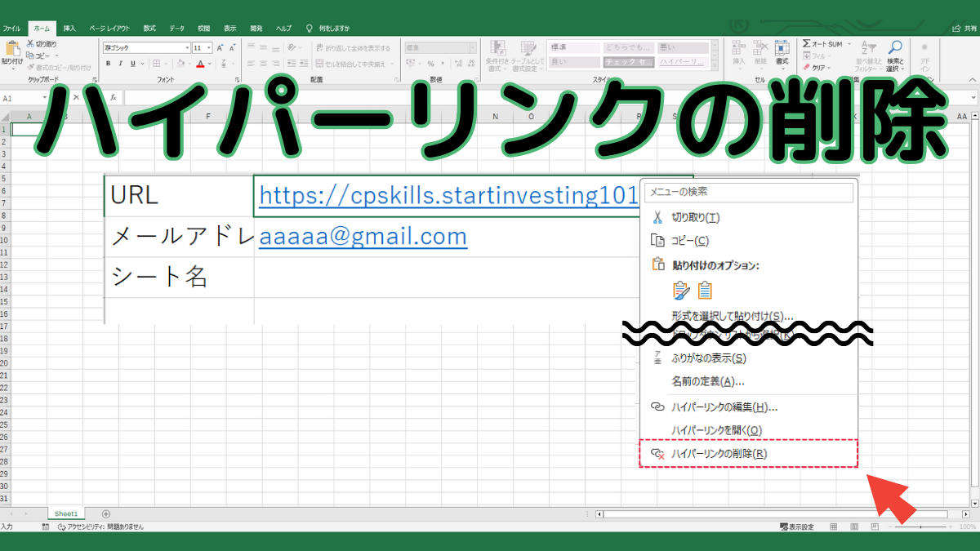Expand the font color dropdown arrow

(209, 64)
